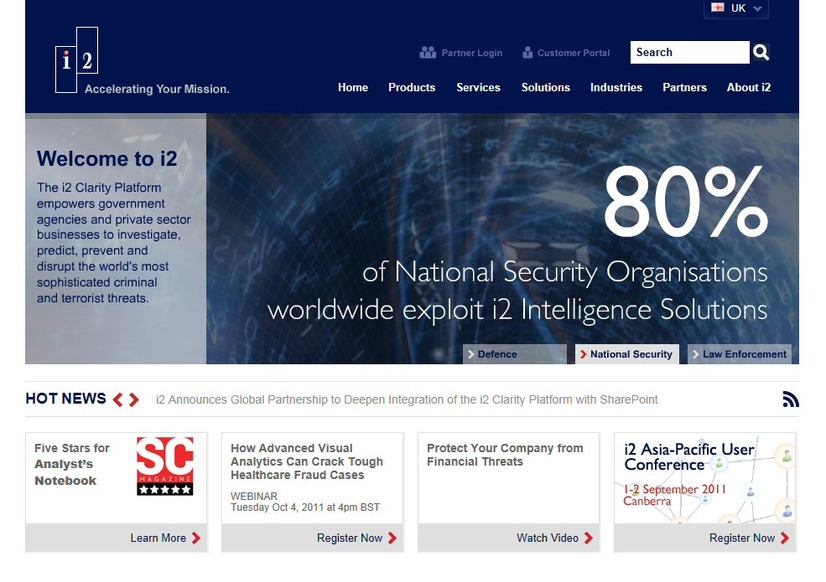Click Watch Video for Financial Threats
Screen dimensions: 826x582
(547, 538)
